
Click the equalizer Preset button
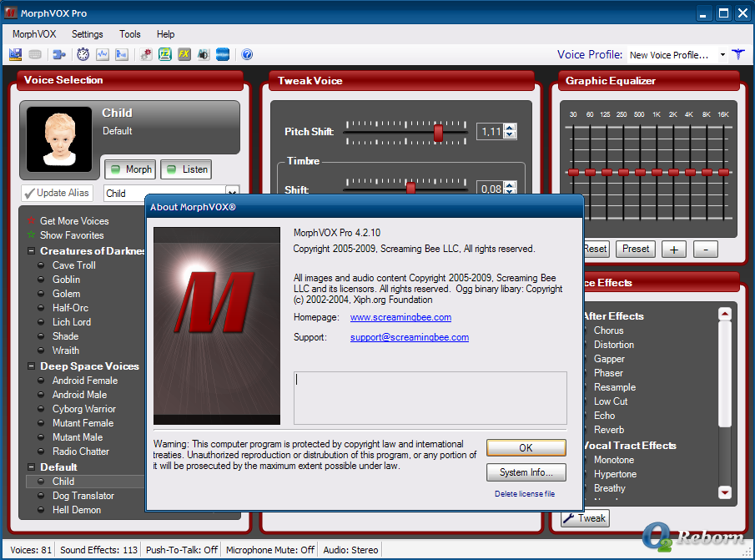point(636,249)
